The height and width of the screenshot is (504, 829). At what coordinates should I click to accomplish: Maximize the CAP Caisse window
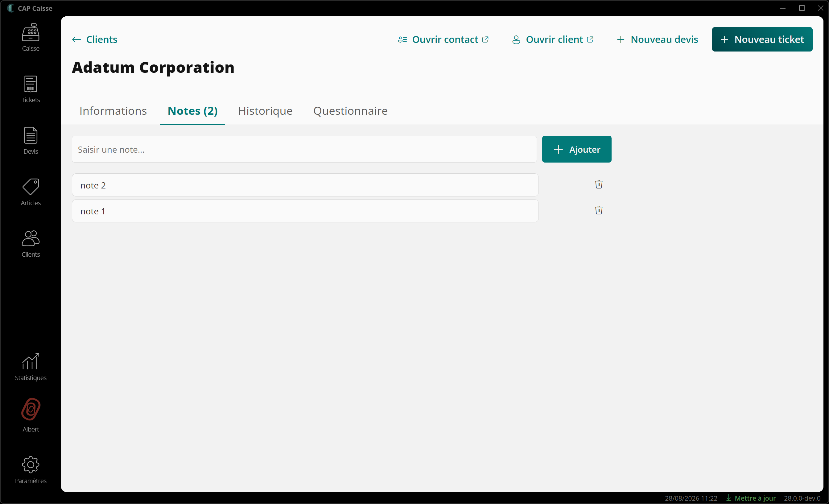pyautogui.click(x=802, y=8)
